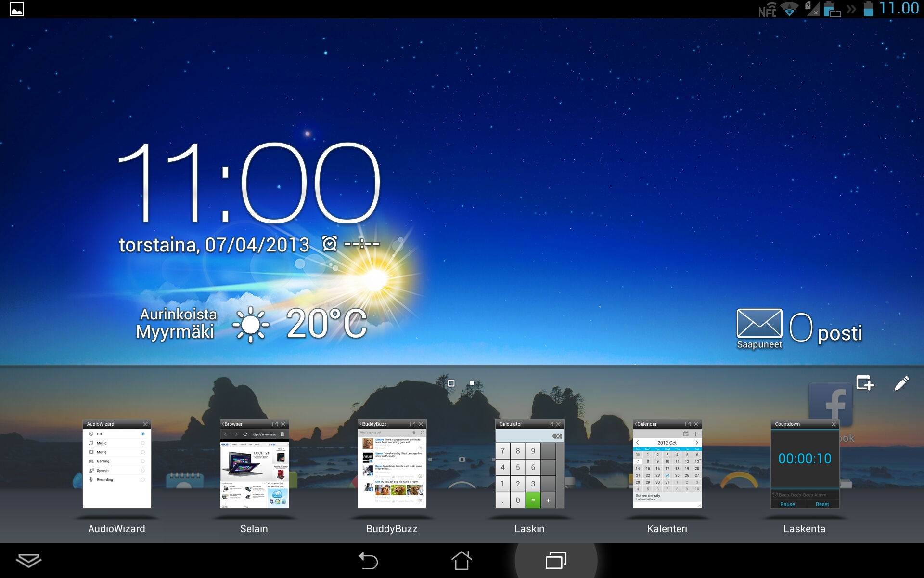
Task: Tap the sun weather icon
Action: click(250, 325)
